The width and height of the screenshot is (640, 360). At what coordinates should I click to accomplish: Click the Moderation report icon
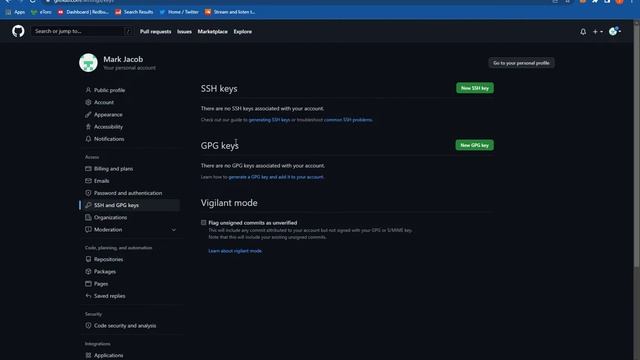coord(88,229)
